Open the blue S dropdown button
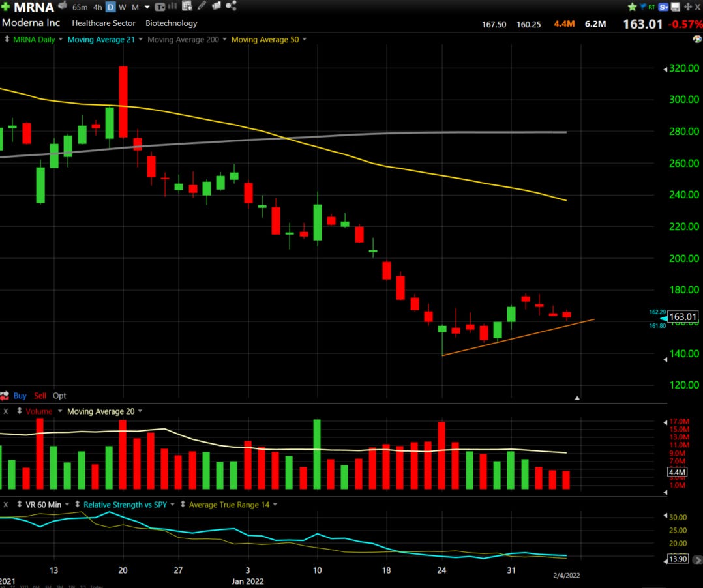 [x=664, y=7]
